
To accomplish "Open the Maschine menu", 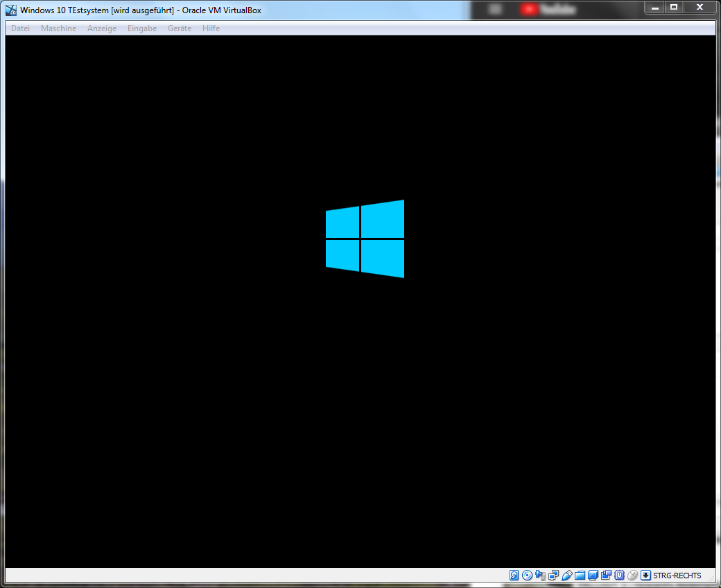I will coord(59,28).
